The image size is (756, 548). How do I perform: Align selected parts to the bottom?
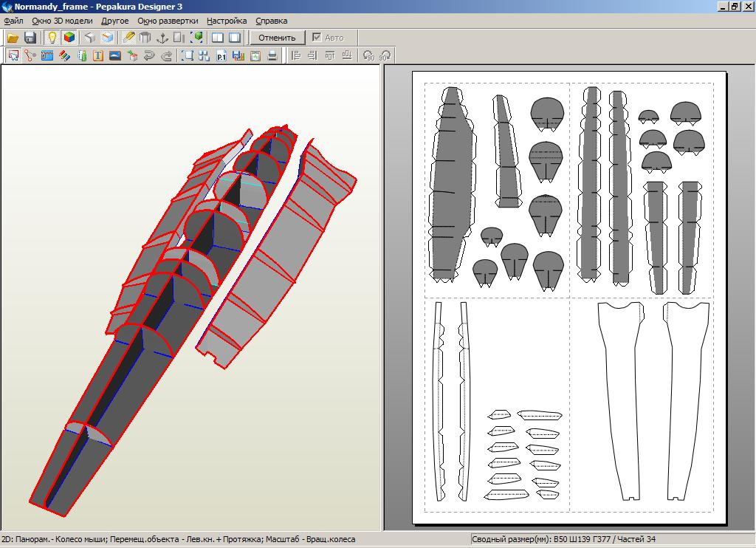(x=347, y=55)
